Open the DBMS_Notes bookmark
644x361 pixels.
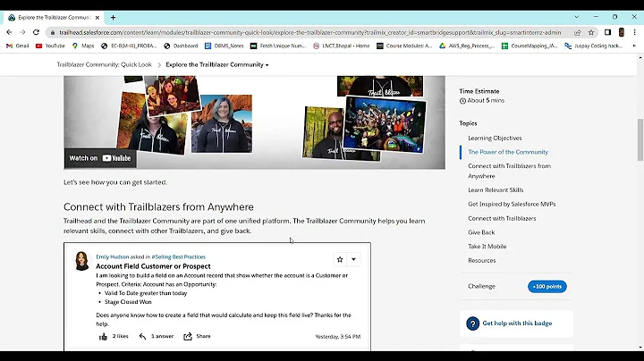point(225,46)
